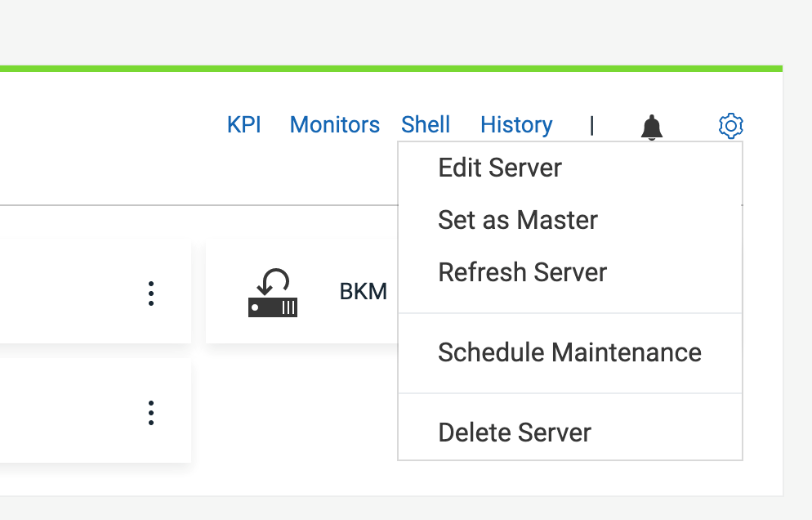Select Refresh Server in the dropdown

522,272
